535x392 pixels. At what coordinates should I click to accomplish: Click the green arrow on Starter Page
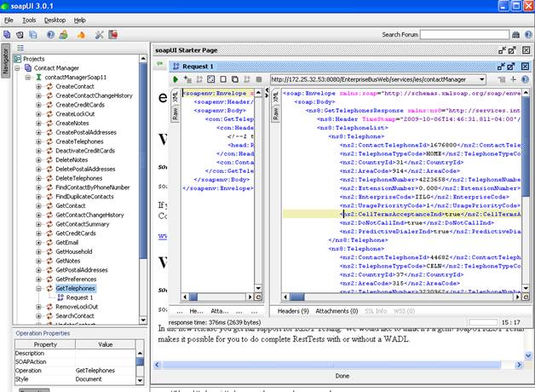click(x=159, y=63)
